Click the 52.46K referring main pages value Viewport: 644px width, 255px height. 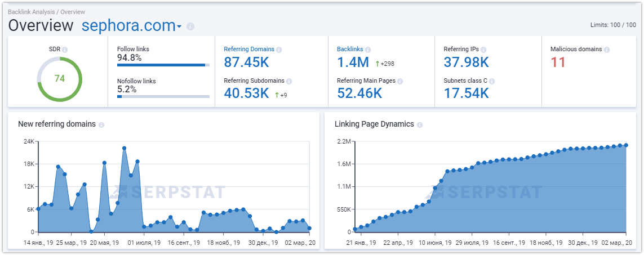point(359,93)
